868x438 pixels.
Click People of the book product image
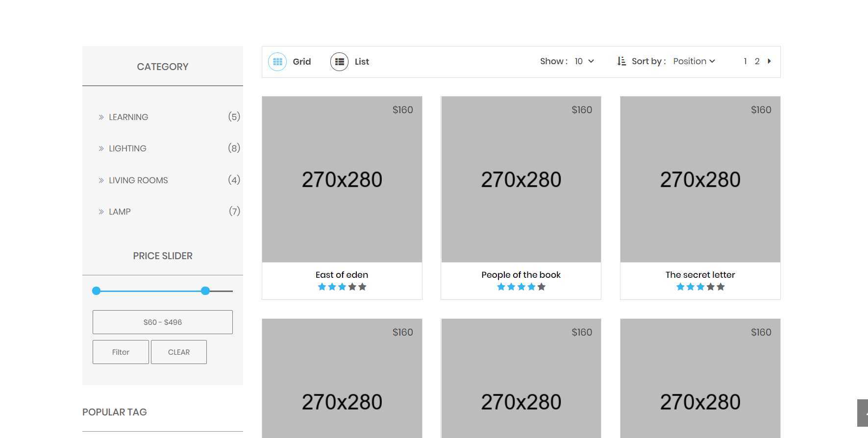(521, 179)
